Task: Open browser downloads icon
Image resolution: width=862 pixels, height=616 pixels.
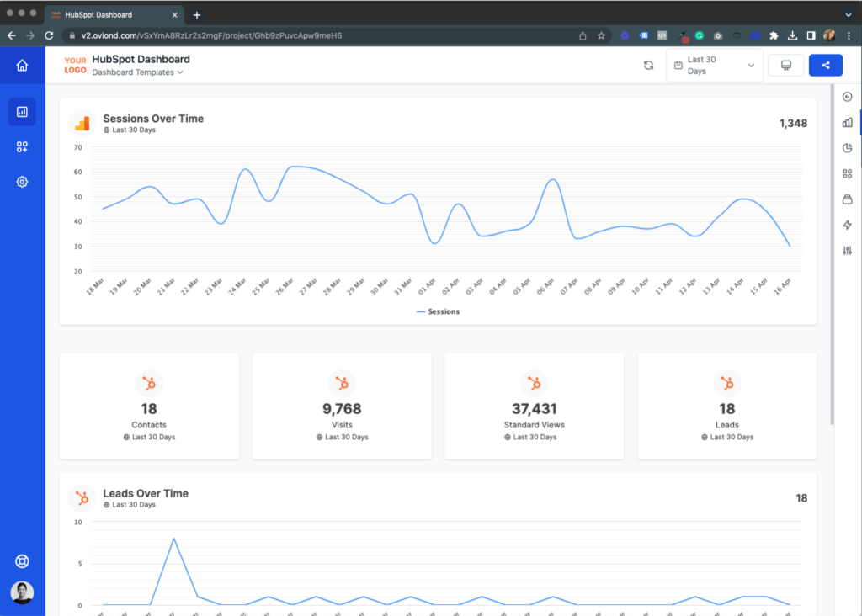Action: (x=792, y=35)
